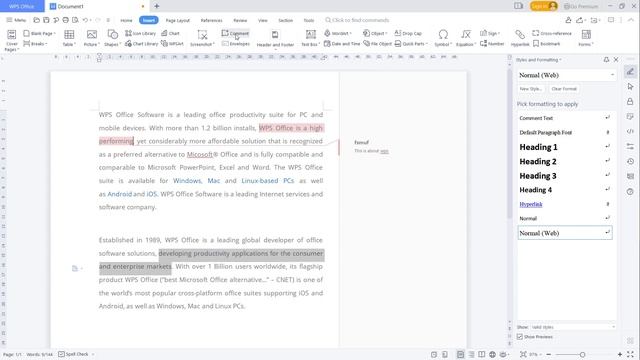Viewport: 640px width, 360px height.
Task: Click the zoom in plus button
Action: (x=620, y=354)
